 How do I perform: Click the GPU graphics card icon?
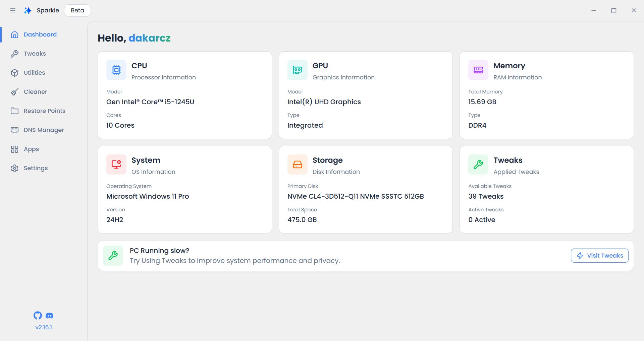coord(297,70)
